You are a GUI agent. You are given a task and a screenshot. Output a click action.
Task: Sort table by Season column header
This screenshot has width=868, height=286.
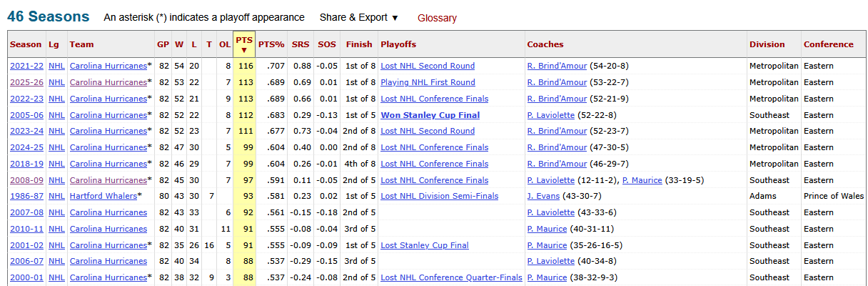26,44
